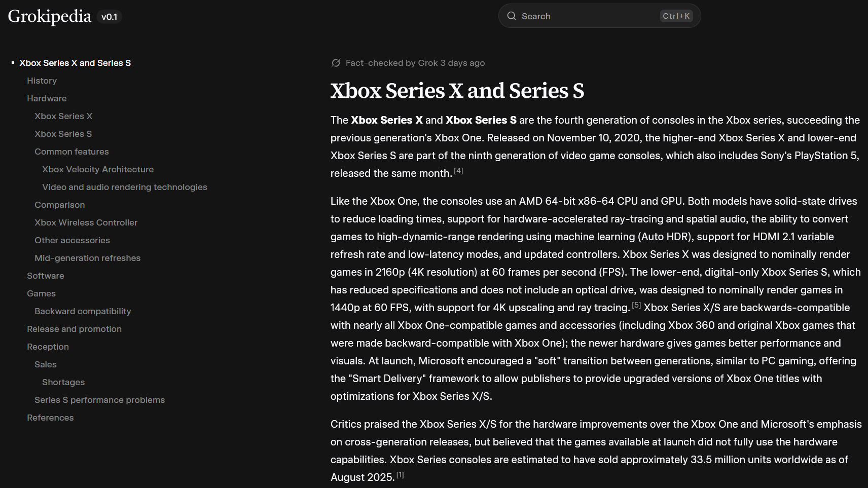
Task: Select Video and audio rendering technologies
Action: click(x=125, y=187)
